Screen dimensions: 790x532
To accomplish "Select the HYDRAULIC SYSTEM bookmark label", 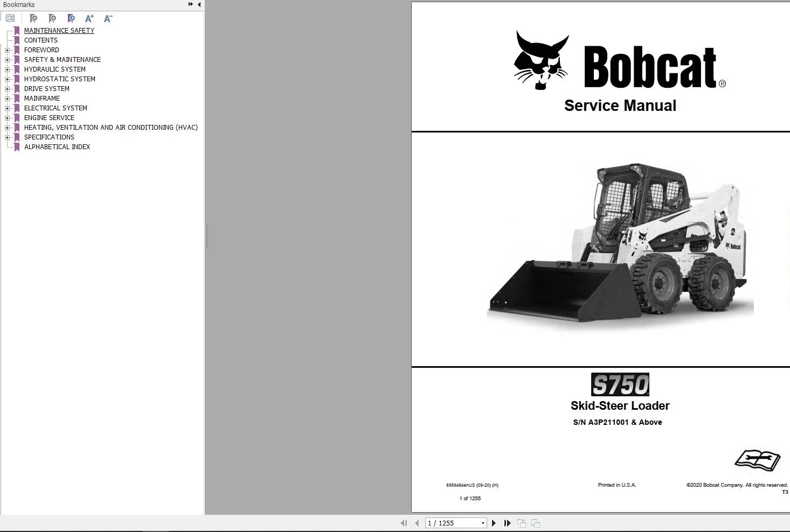I will [x=55, y=69].
